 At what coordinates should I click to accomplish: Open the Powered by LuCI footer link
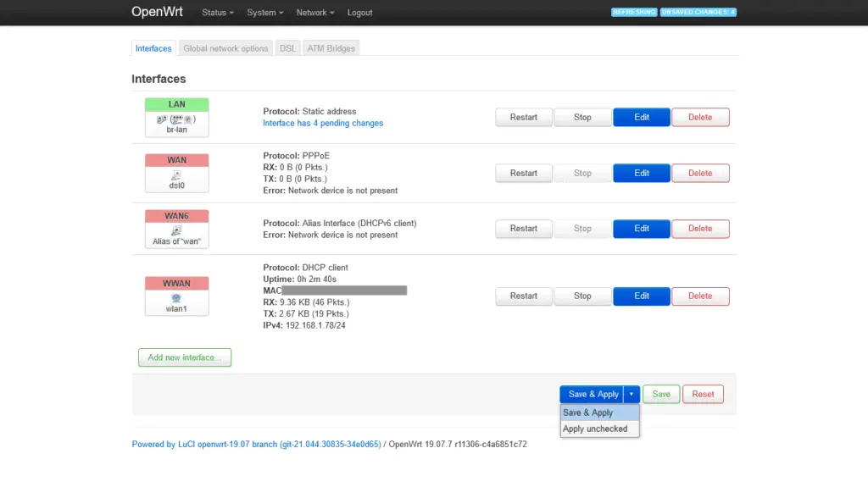pyautogui.click(x=256, y=444)
